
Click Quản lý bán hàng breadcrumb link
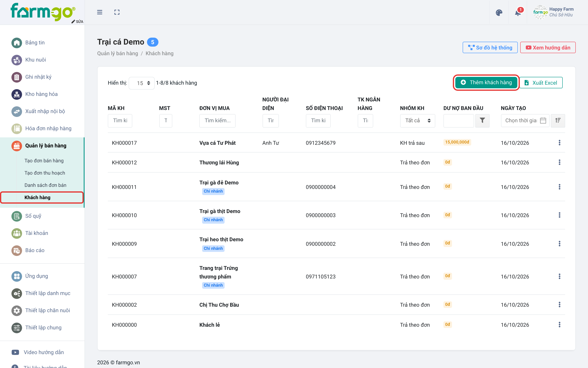click(118, 53)
